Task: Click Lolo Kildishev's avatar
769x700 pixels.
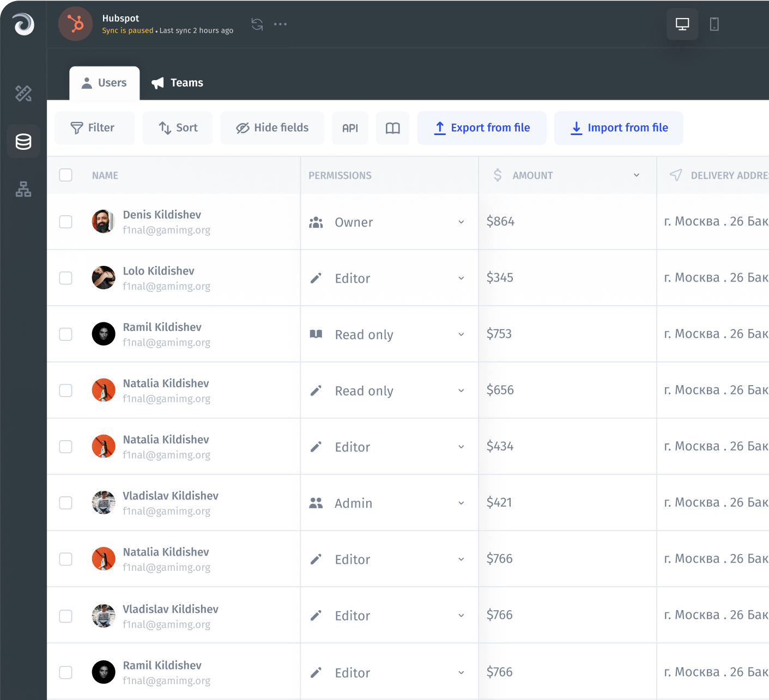Action: [104, 278]
